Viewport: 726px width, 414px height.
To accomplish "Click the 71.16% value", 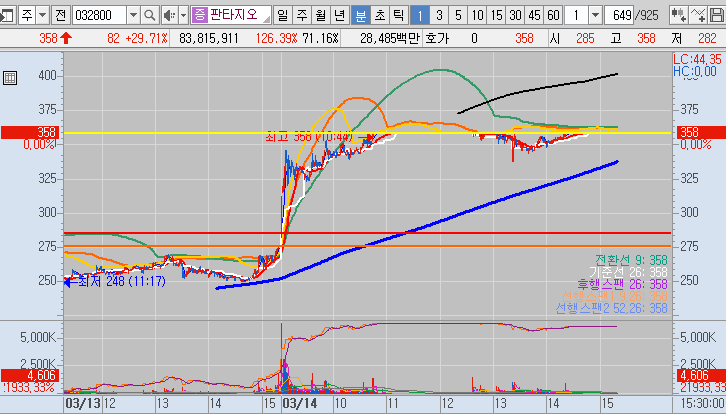I will click(x=320, y=38).
